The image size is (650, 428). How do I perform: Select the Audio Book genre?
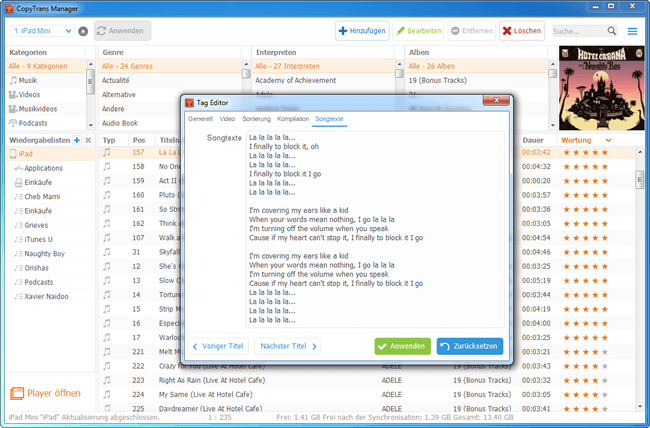[141, 123]
